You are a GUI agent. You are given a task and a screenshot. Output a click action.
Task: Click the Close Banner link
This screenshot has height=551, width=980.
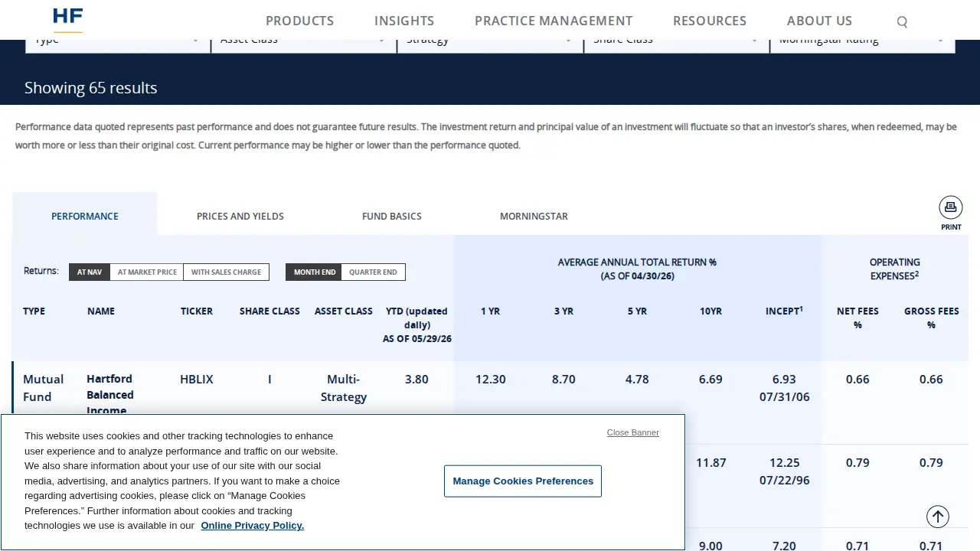(633, 432)
